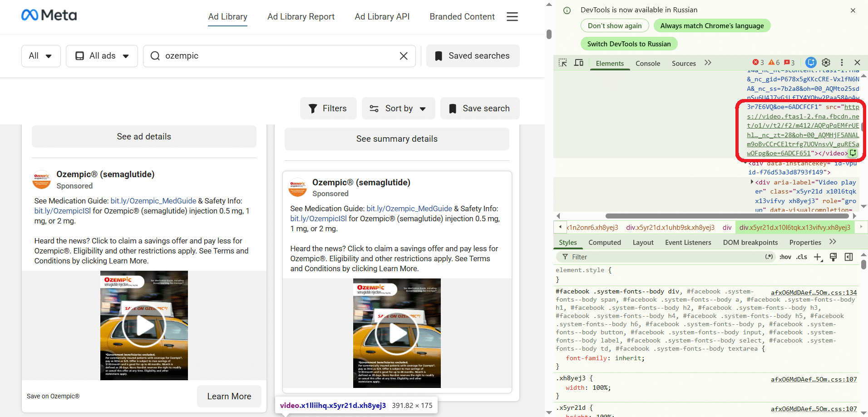Click the ozempic search input field

[279, 56]
